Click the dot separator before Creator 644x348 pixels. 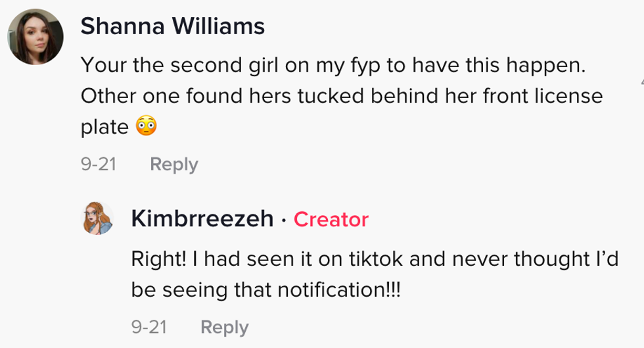[x=283, y=220]
